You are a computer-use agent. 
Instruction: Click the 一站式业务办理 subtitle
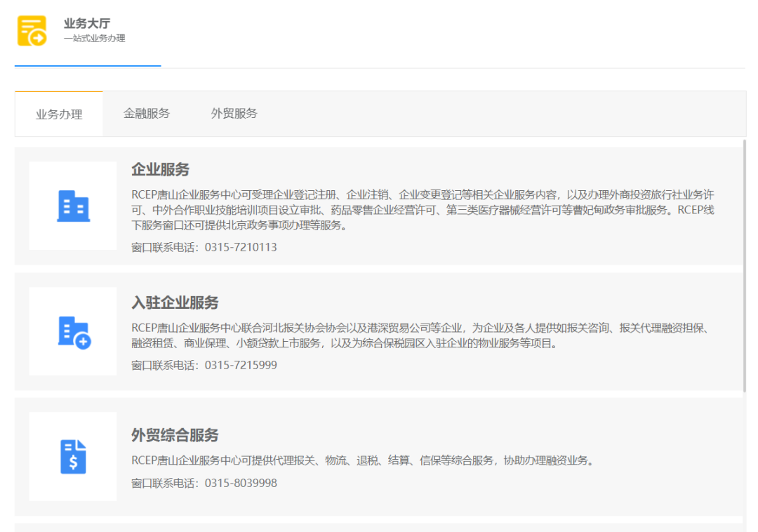point(94,38)
